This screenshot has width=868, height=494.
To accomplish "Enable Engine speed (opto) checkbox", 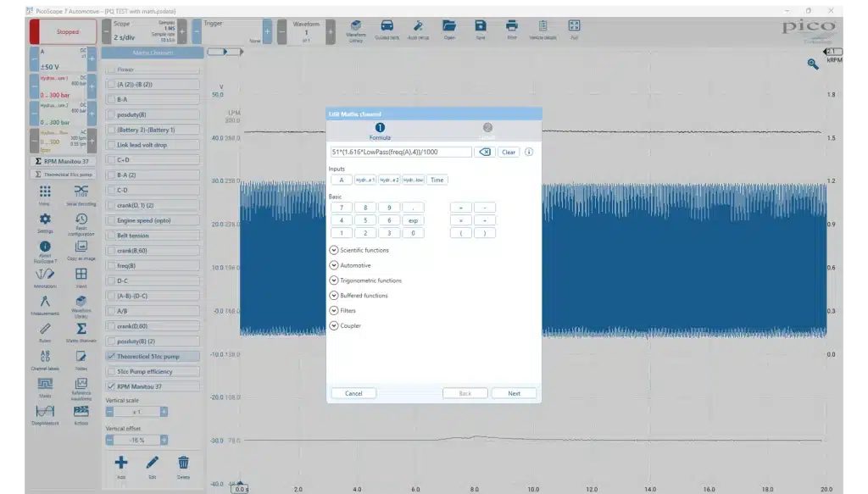I will point(111,220).
